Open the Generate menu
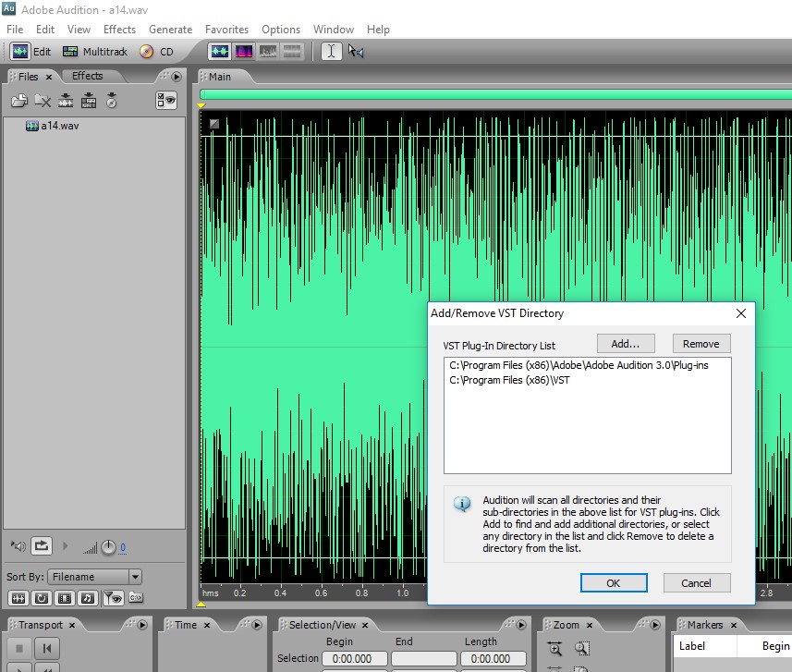Screen dimensions: 792x672 click(171, 30)
